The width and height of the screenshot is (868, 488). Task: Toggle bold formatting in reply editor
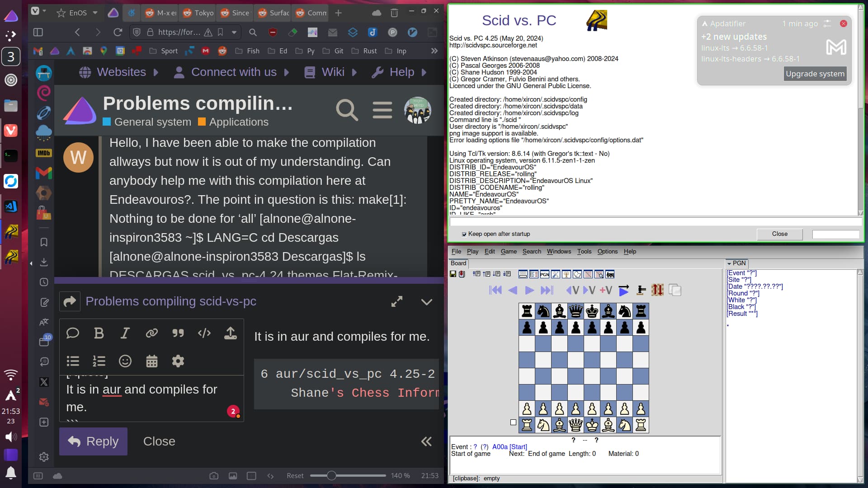(99, 333)
